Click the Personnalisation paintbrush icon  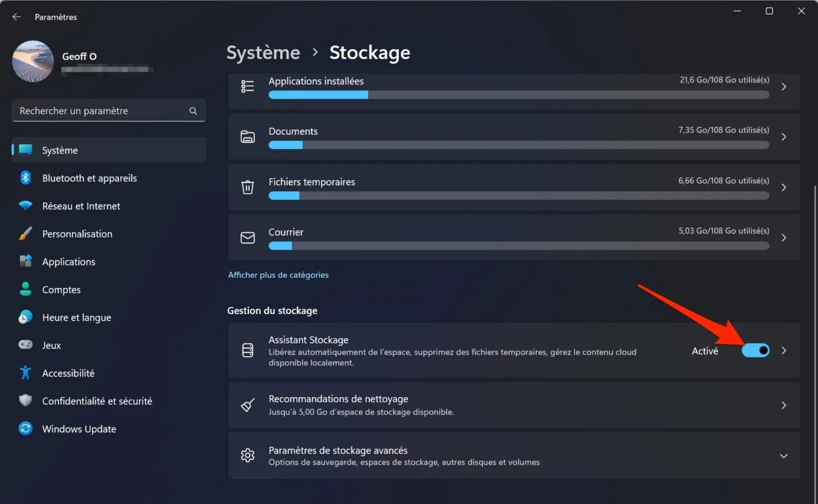(25, 234)
